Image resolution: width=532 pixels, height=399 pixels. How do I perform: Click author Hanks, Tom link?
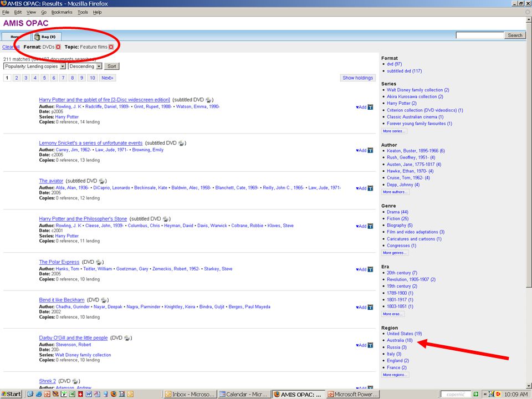68,269
